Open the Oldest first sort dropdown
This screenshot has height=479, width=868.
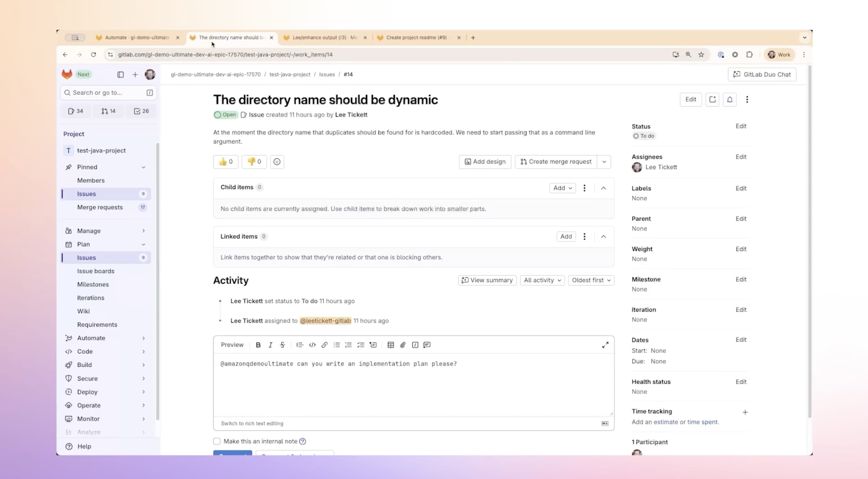pyautogui.click(x=591, y=280)
